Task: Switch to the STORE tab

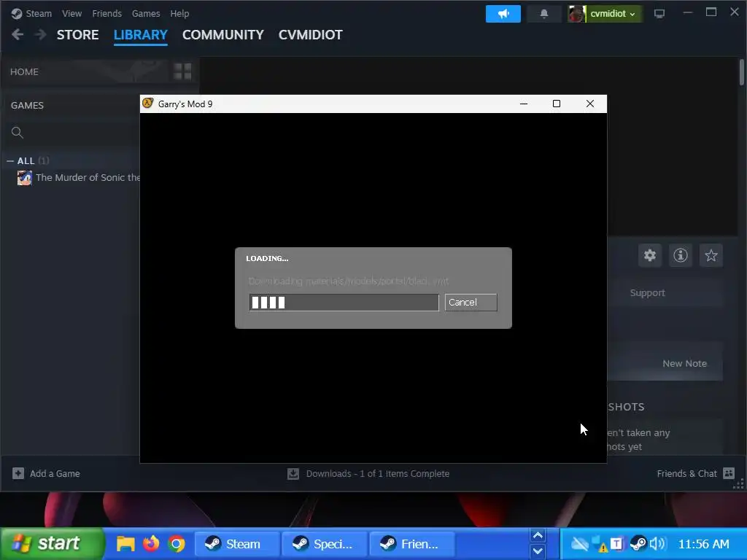Action: (x=77, y=35)
